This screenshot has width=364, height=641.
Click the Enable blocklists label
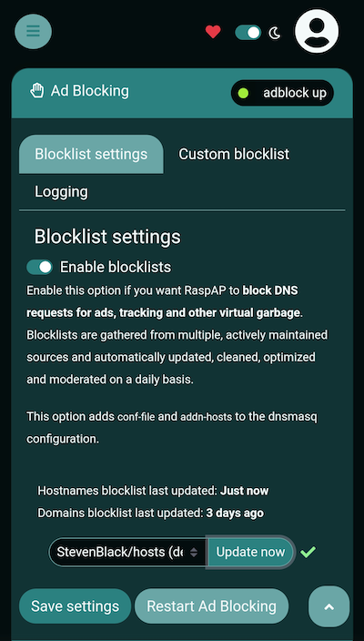click(x=116, y=267)
